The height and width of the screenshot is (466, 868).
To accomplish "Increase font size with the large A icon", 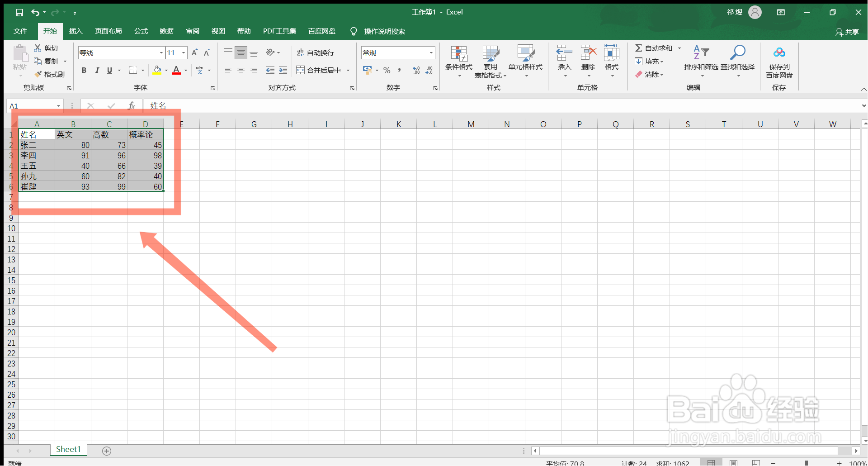I will [x=194, y=52].
